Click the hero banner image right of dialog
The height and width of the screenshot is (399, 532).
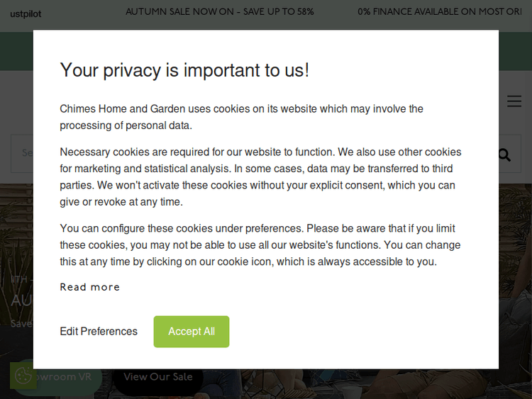click(x=515, y=283)
